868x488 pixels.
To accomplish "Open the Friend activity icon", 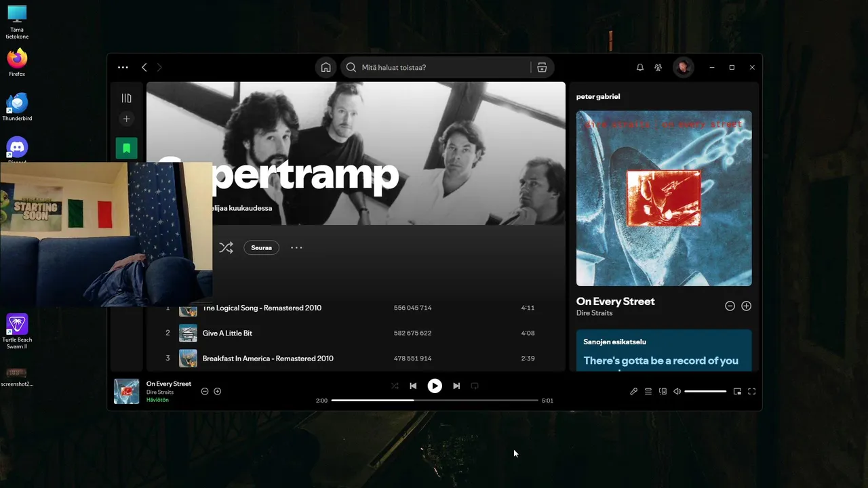I will pos(658,67).
